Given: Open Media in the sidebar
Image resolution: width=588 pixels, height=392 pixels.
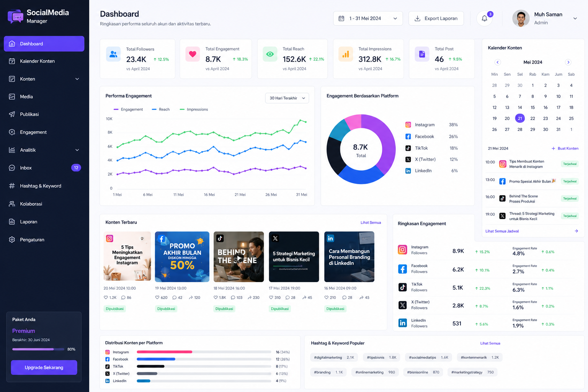Looking at the screenshot, I should (44, 97).
